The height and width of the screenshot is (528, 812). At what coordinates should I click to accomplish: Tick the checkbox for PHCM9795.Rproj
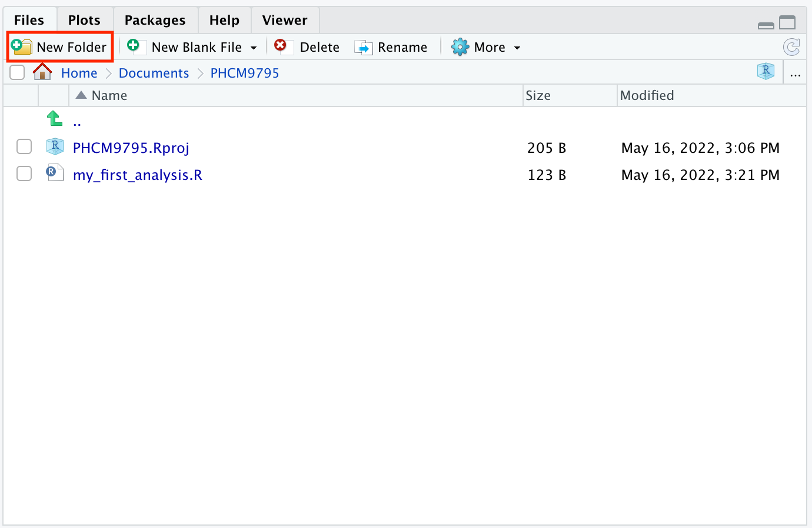[x=24, y=147]
